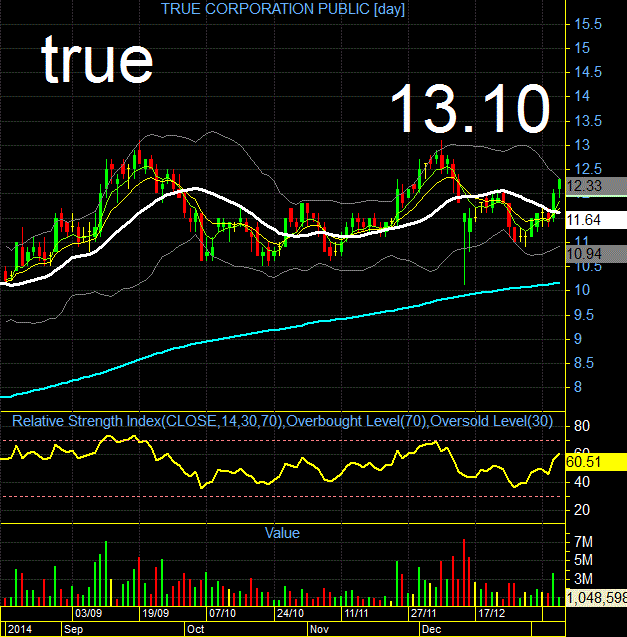Screen dimensions: 627x637
Task: Click the 60.51 RSI value label
Action: coord(596,462)
